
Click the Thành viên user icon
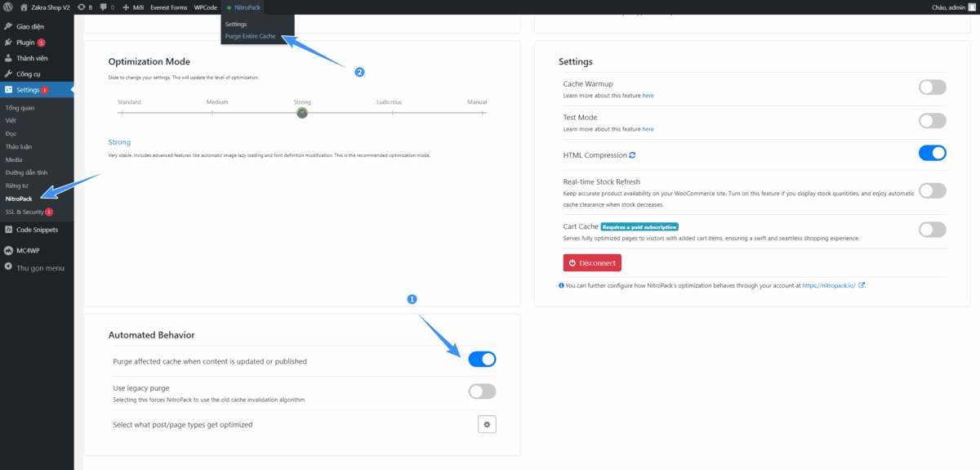pos(8,58)
